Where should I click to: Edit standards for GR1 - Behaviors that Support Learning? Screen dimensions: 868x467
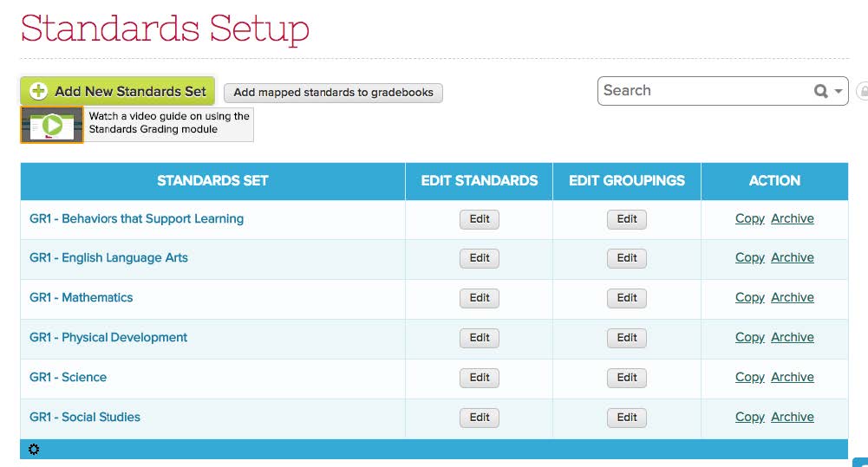pyautogui.click(x=480, y=219)
